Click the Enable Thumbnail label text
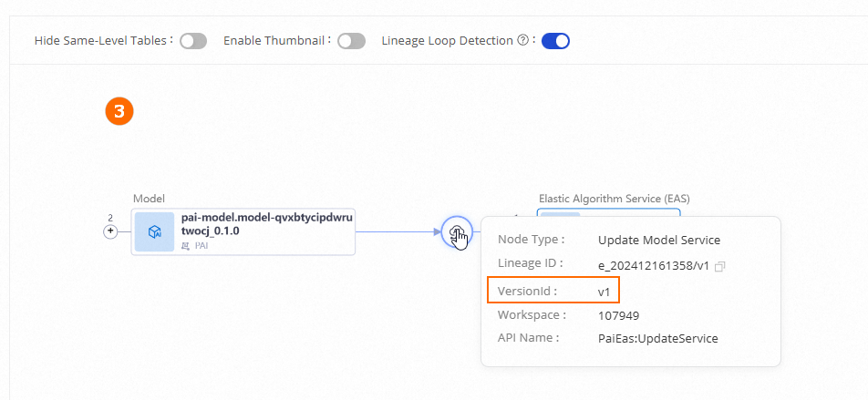 (274, 41)
